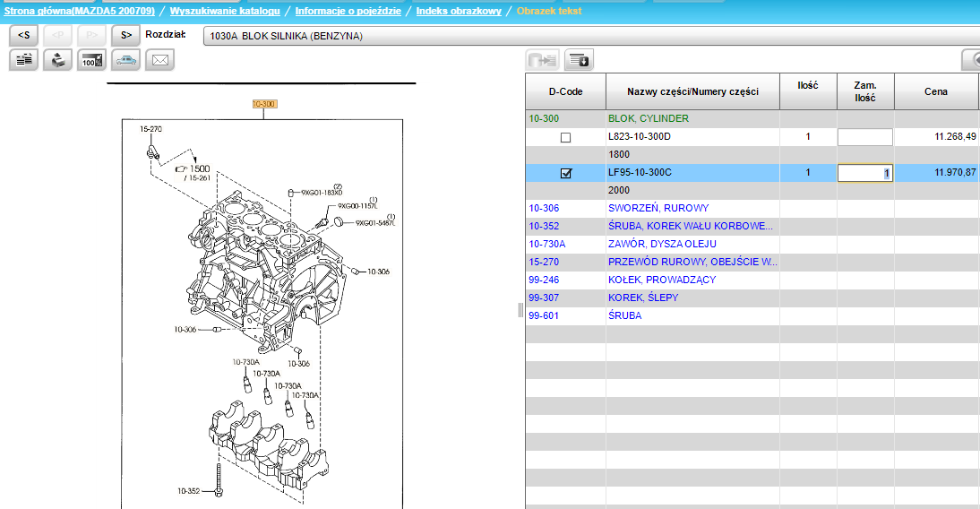Click the 100% zoom icon
The height and width of the screenshot is (509, 980).
(x=91, y=60)
